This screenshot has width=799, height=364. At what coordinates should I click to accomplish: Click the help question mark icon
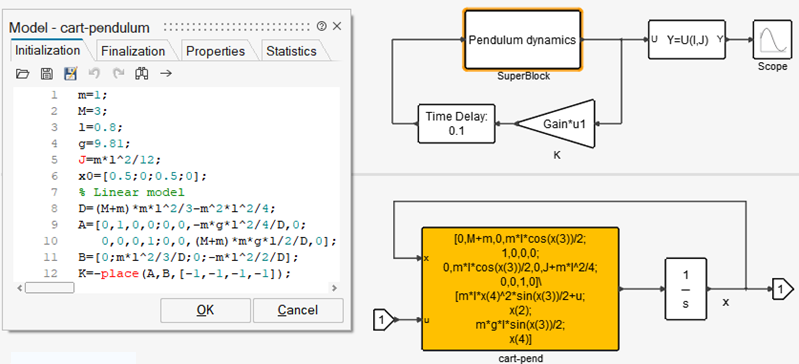click(321, 27)
